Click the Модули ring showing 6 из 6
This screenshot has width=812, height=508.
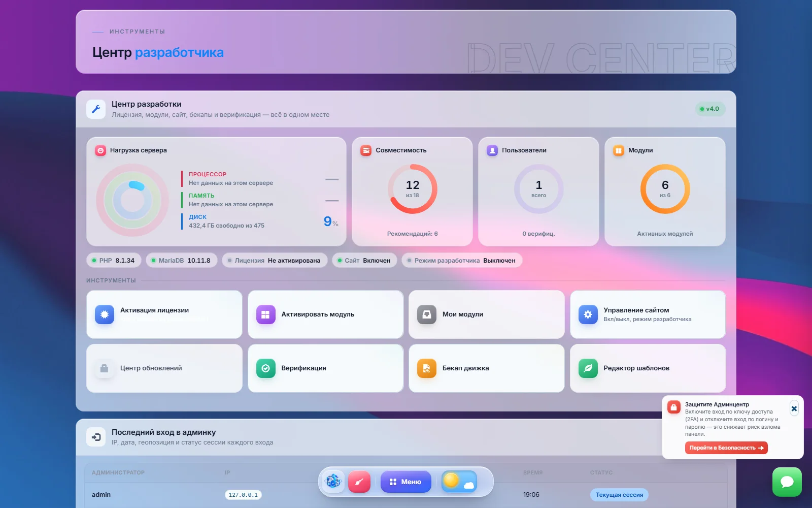(x=665, y=189)
